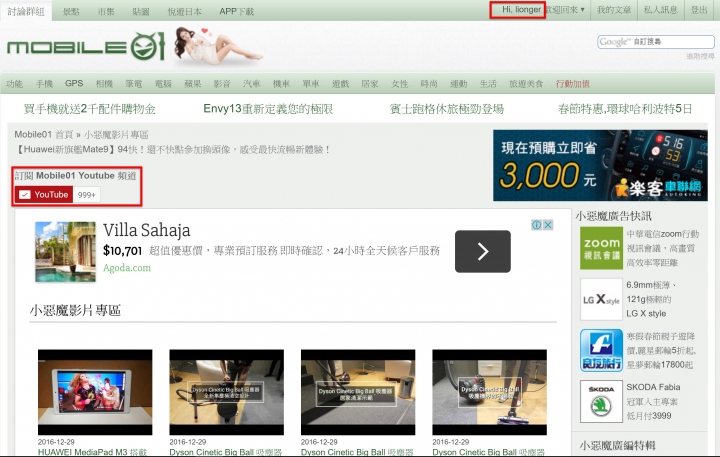This screenshot has width=720, height=457.
Task: Open the 筆電 category menu
Action: tap(134, 84)
